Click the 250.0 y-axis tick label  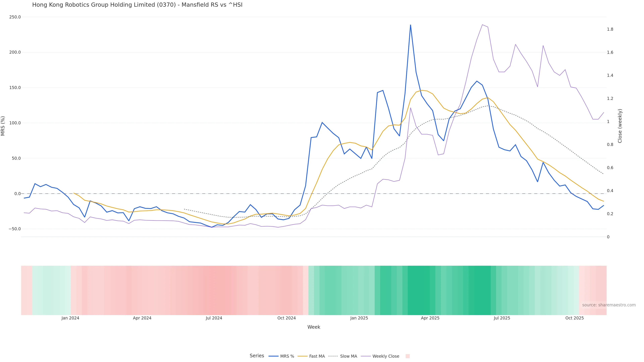(x=15, y=17)
